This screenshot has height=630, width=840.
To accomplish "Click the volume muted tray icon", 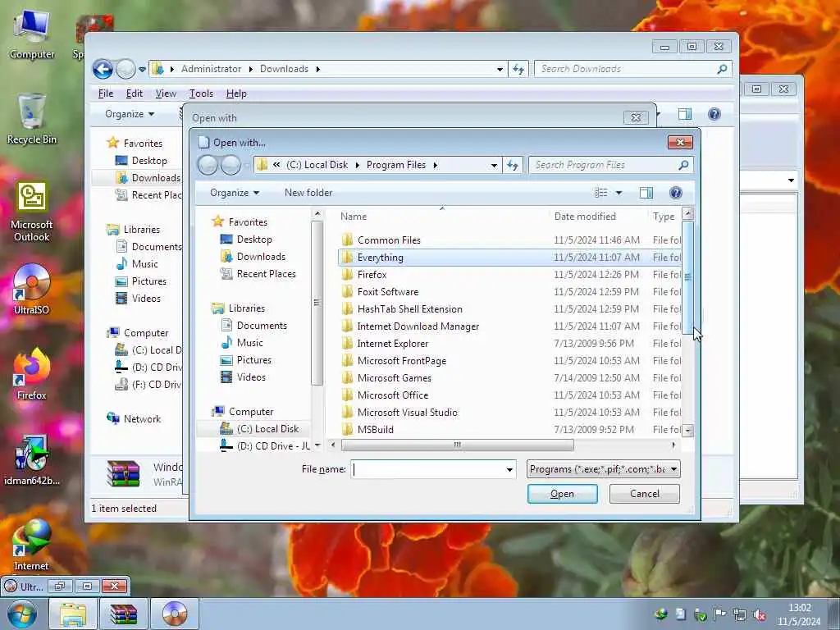I will click(759, 614).
